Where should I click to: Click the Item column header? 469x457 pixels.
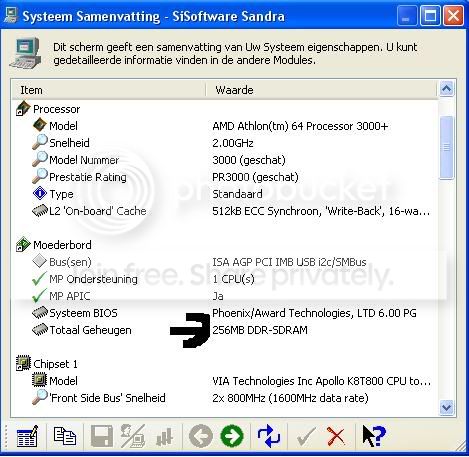(109, 90)
